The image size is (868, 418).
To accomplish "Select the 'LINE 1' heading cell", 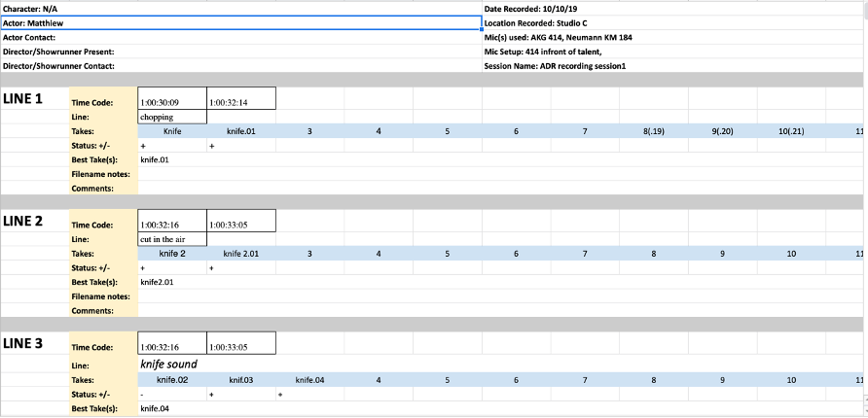I will coord(35,99).
